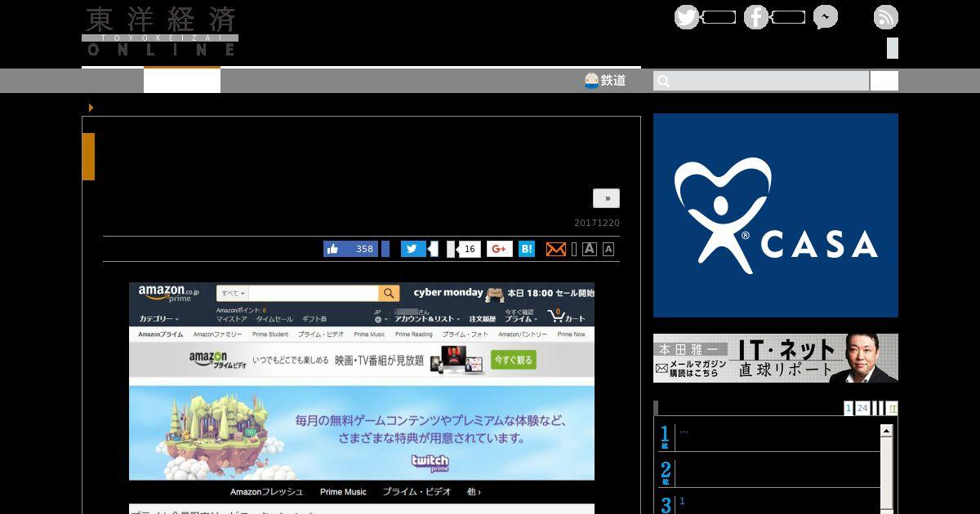Select the highlighted black navigation tab
The width and height of the screenshot is (980, 514).
coord(182,80)
